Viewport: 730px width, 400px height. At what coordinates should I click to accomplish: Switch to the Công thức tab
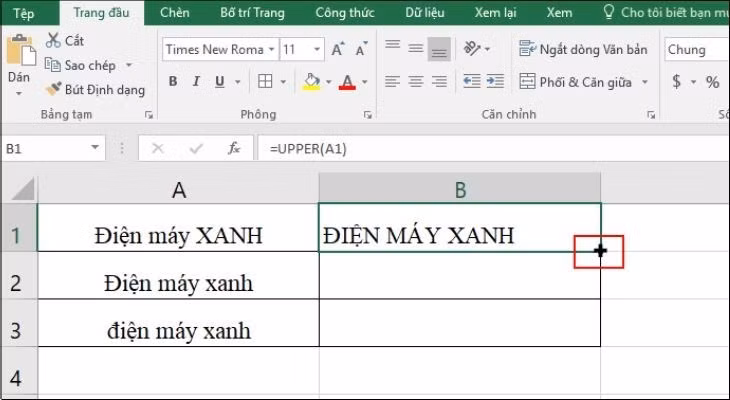[x=345, y=13]
